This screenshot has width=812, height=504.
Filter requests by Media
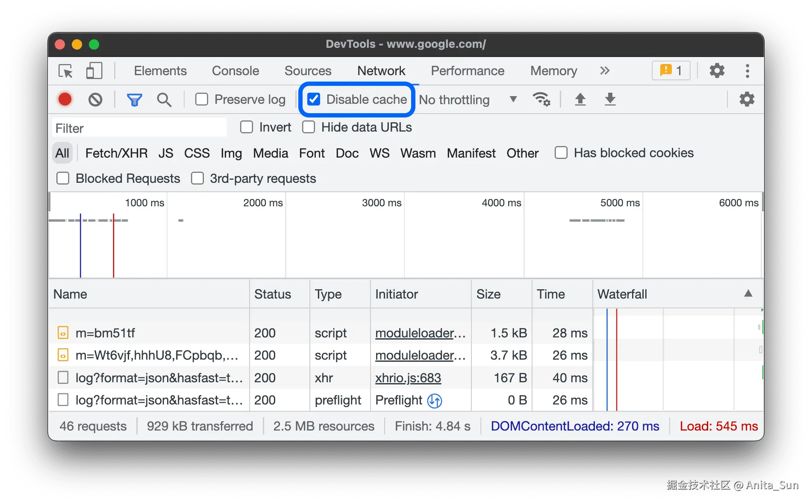click(271, 153)
